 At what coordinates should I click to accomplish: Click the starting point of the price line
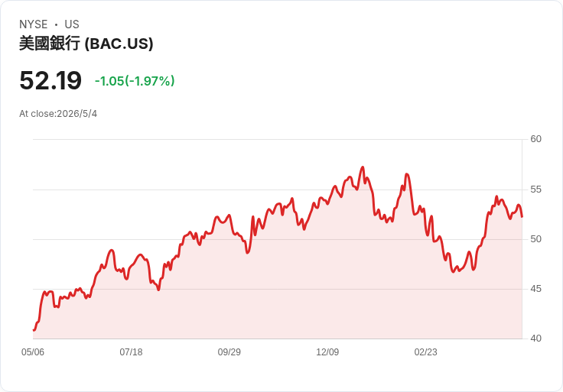pos(34,330)
